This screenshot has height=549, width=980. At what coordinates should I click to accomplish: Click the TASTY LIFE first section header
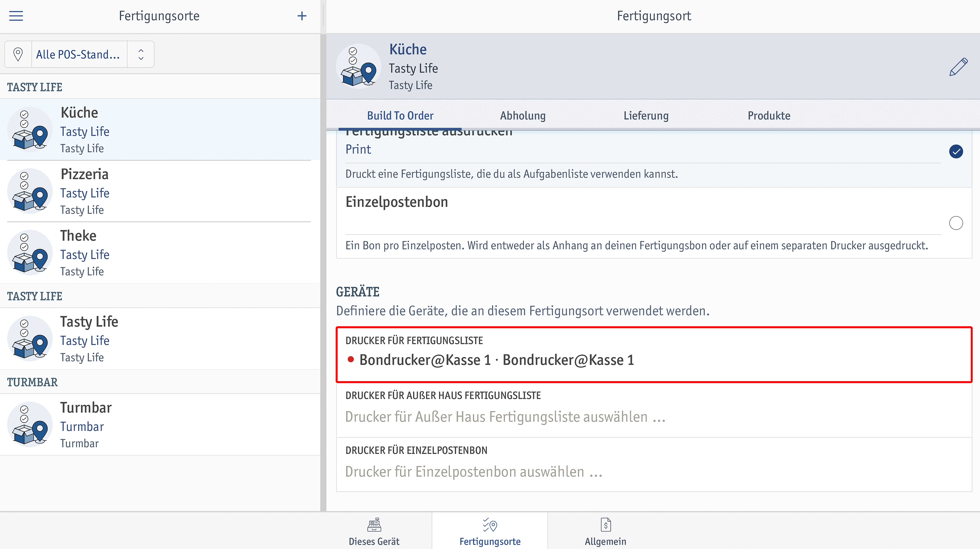point(35,87)
